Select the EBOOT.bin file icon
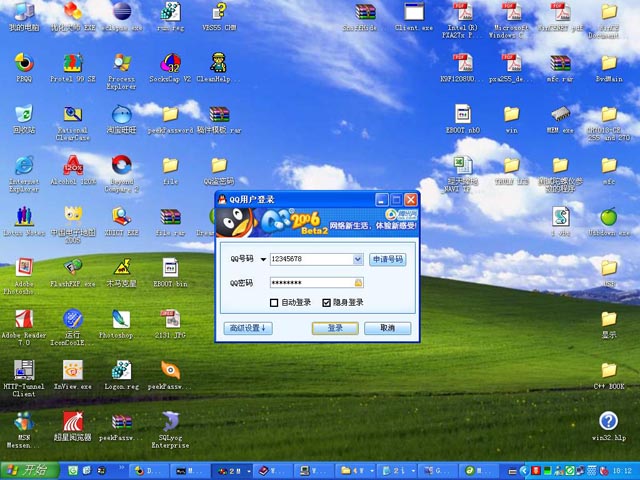The height and width of the screenshot is (480, 640). coord(170,268)
